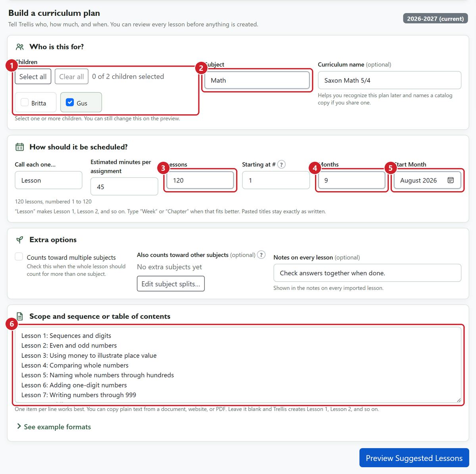Open Edit subject splits dialog
The image size is (476, 474).
[x=171, y=284]
